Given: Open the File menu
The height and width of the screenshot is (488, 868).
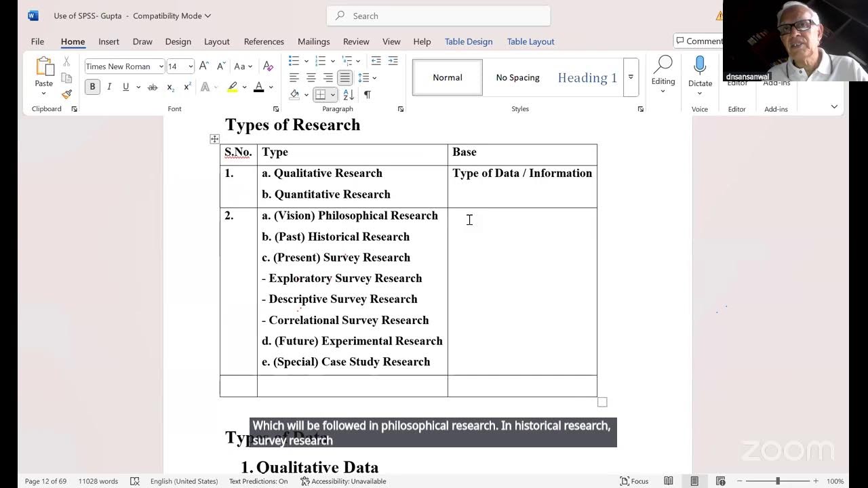Looking at the screenshot, I should click(x=37, y=41).
